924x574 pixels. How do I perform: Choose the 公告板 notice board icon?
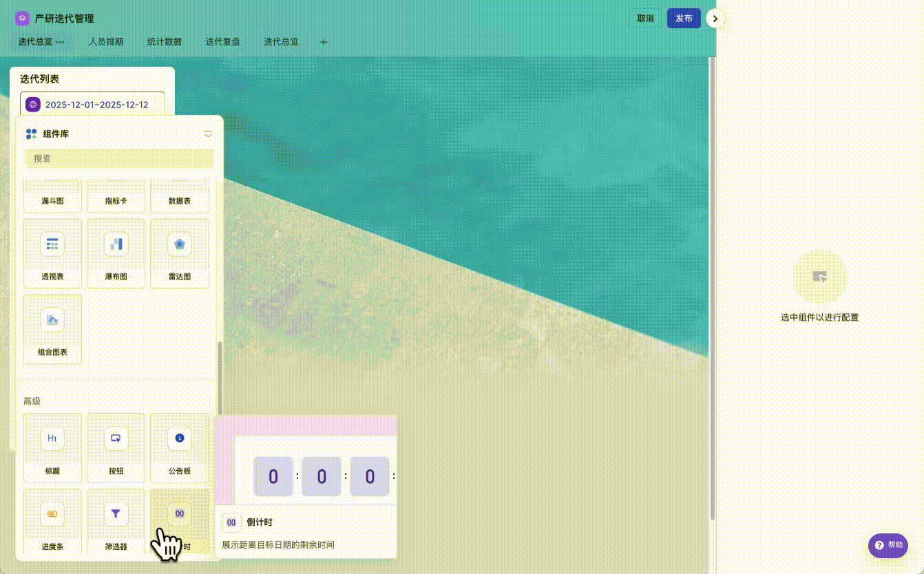(x=180, y=438)
